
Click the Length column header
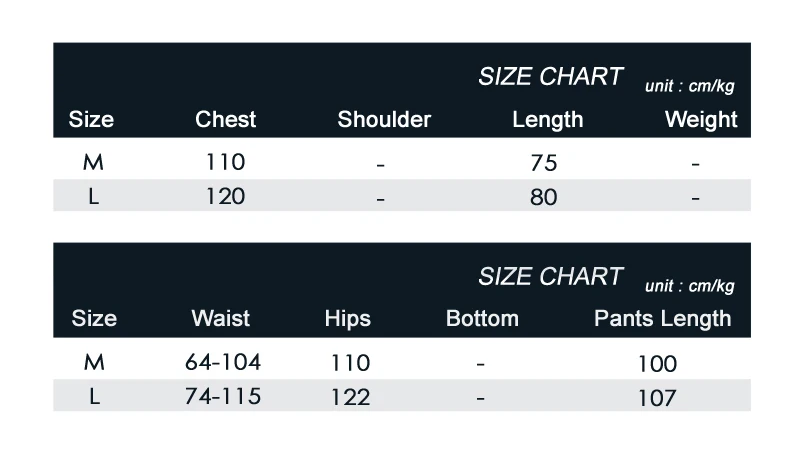[x=547, y=120]
